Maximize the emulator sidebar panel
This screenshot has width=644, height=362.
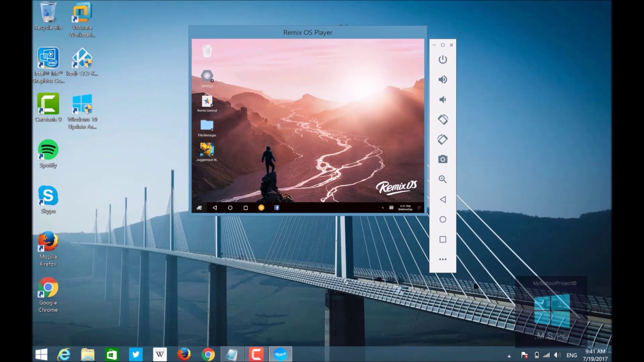pos(443,45)
